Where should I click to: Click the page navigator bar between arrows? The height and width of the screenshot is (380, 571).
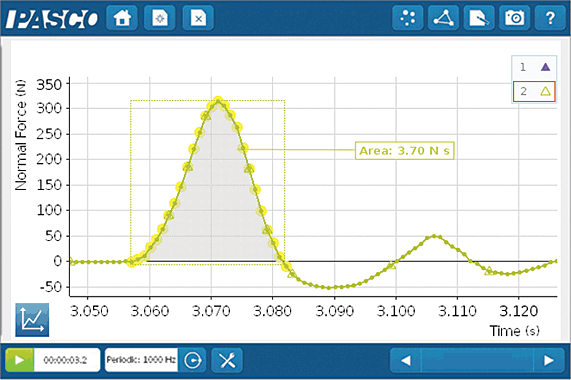[x=477, y=360]
